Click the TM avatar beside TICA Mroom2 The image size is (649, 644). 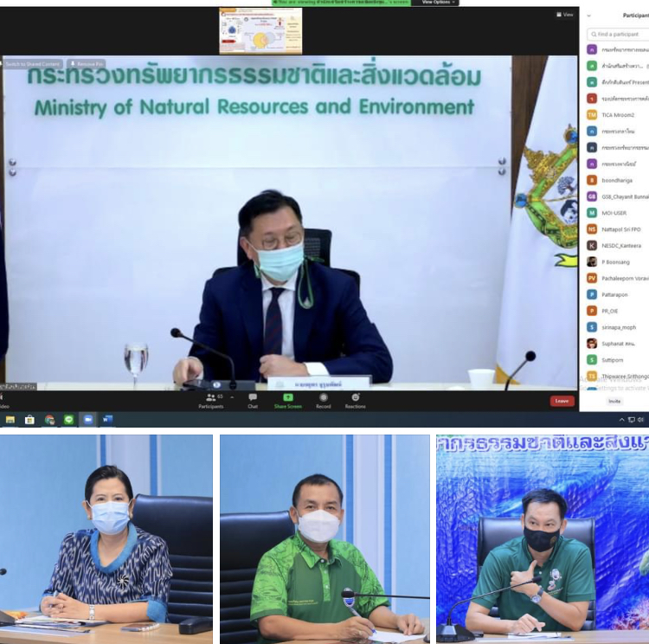pyautogui.click(x=592, y=115)
